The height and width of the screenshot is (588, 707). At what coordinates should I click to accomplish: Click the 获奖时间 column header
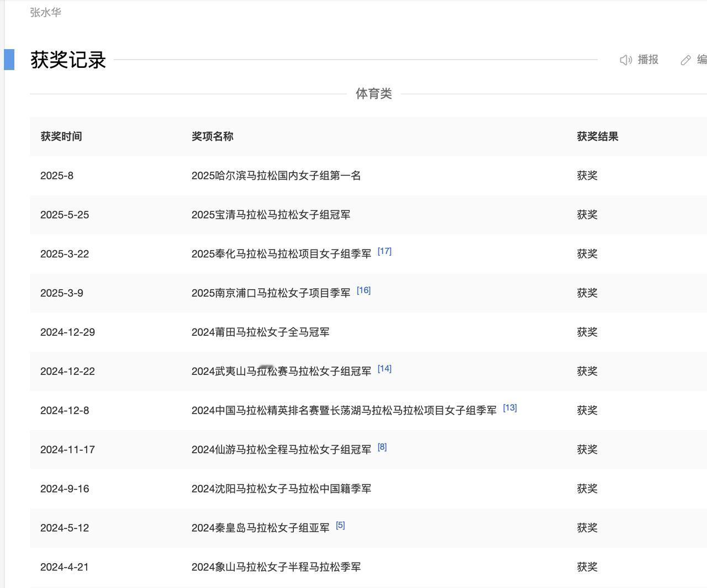coord(61,136)
